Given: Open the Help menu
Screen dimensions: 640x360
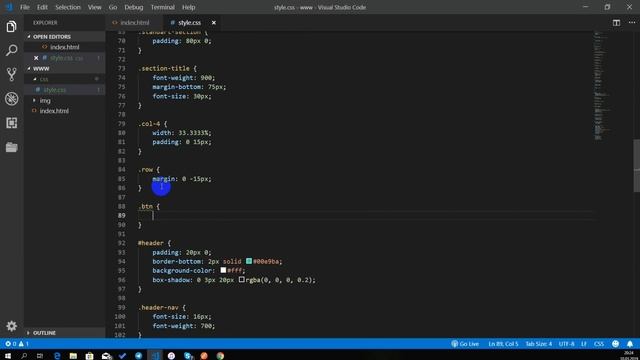Looking at the screenshot, I should tap(188, 7).
